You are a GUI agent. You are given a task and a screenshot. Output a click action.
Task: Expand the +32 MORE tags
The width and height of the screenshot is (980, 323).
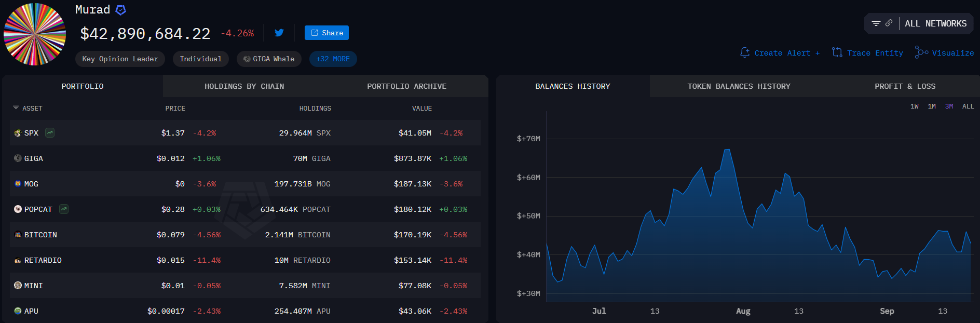[333, 59]
